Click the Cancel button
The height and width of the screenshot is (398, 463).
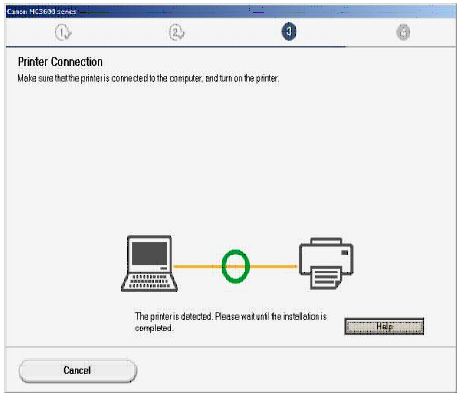point(78,370)
